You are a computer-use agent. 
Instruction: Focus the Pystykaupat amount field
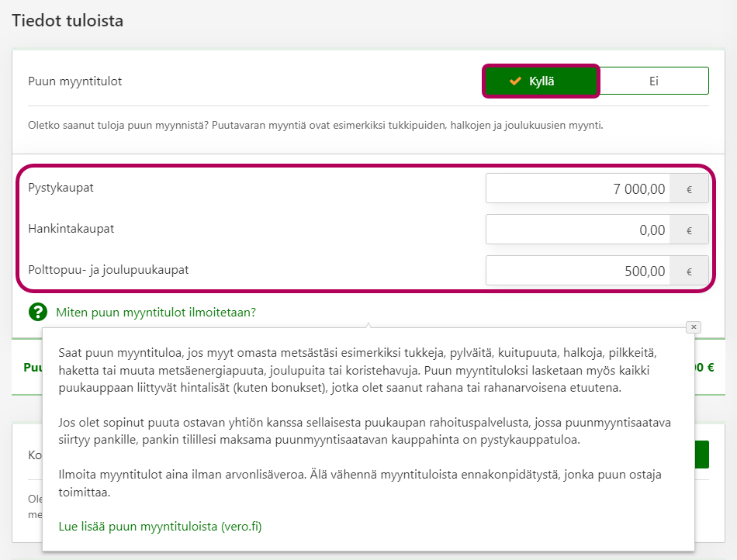(578, 188)
